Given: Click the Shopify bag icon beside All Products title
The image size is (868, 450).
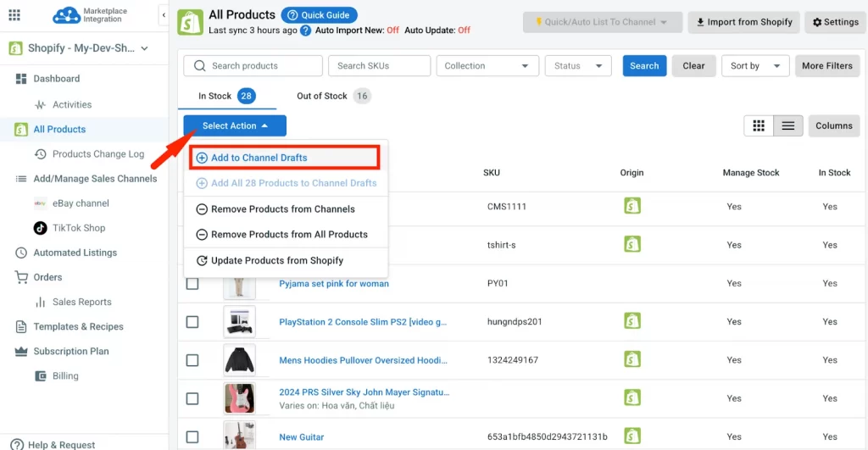Looking at the screenshot, I should [190, 22].
